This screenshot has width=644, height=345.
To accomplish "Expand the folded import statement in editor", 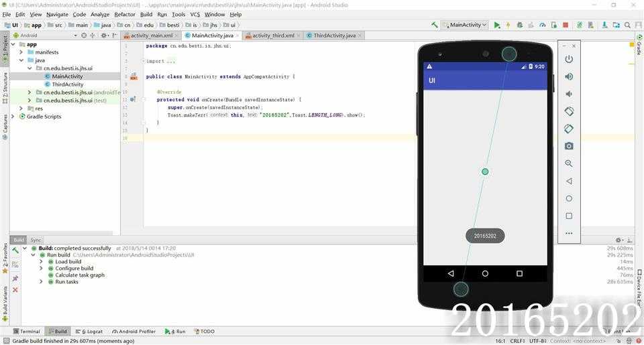I will click(x=144, y=61).
